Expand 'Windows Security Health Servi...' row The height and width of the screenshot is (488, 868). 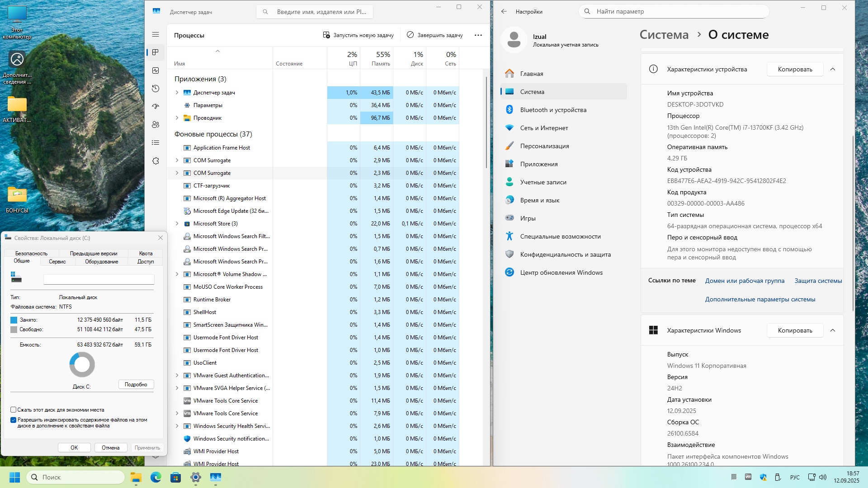(x=177, y=426)
